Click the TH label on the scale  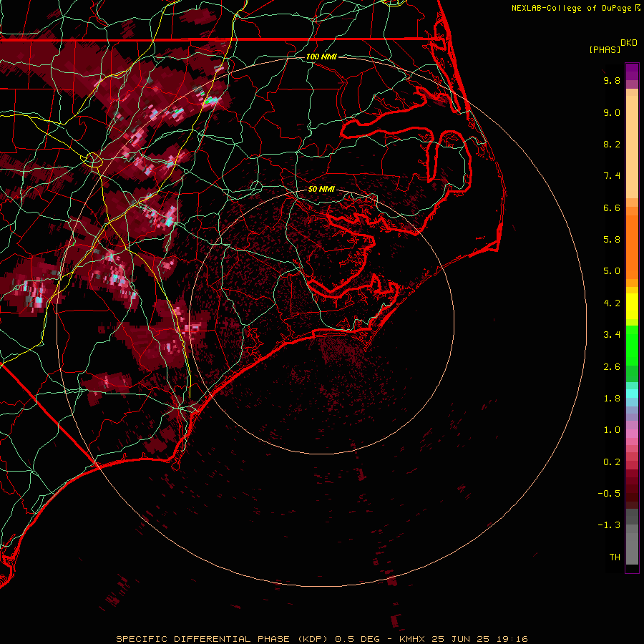(x=615, y=557)
